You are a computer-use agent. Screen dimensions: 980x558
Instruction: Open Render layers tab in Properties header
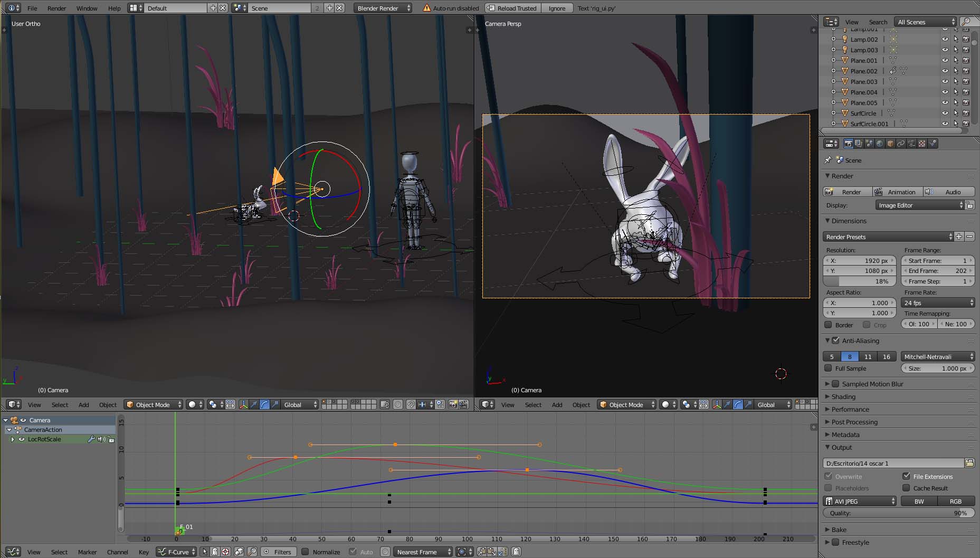click(x=859, y=144)
